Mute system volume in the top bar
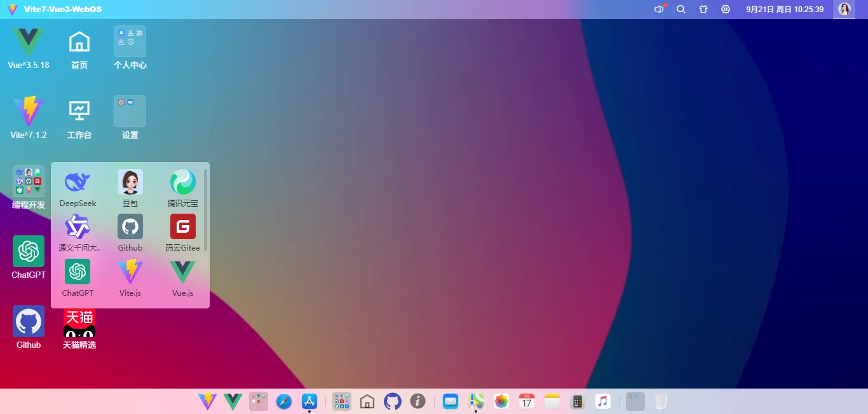Viewport: 868px width, 414px height. tap(658, 9)
